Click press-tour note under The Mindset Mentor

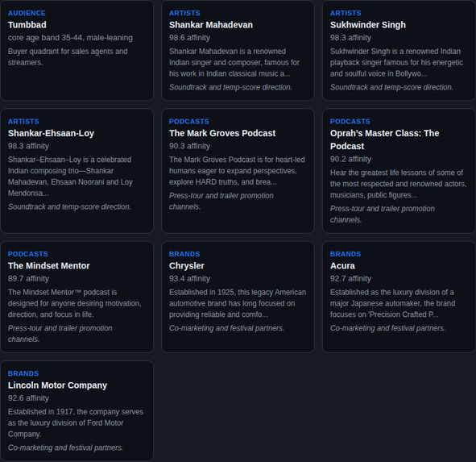point(60,334)
